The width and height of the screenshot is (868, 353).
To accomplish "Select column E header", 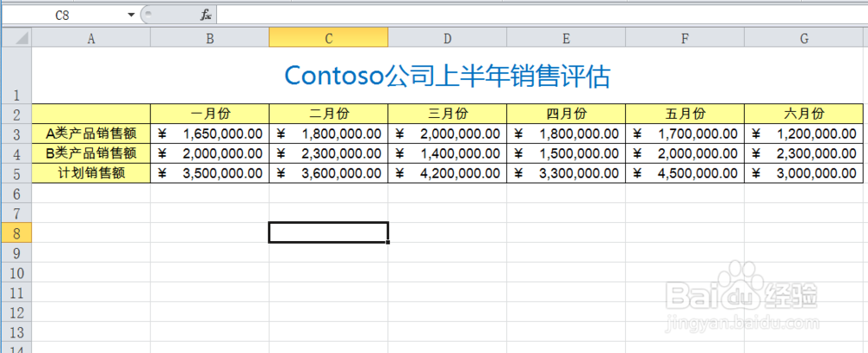I will coord(566,37).
